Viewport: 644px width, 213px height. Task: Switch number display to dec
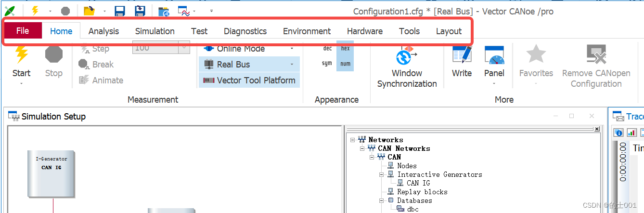click(x=327, y=49)
